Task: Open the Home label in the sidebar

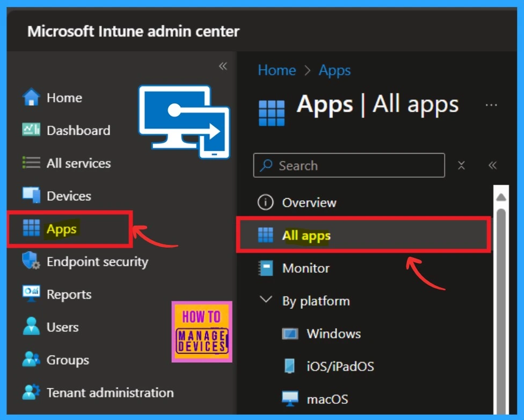Action: (x=64, y=98)
